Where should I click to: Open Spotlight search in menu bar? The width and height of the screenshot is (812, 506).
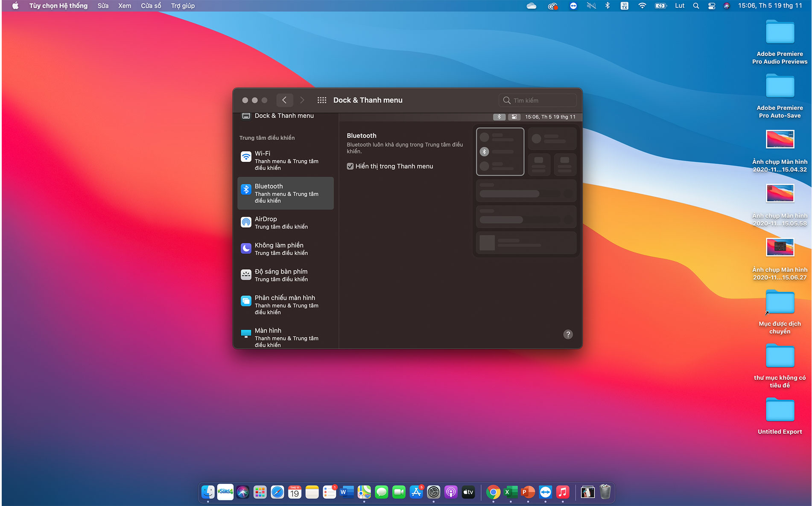(x=696, y=6)
